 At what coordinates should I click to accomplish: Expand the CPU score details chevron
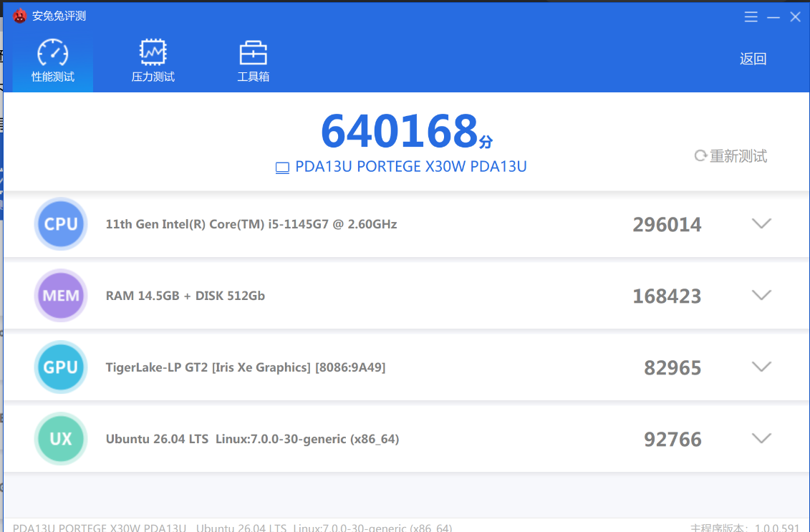point(761,223)
